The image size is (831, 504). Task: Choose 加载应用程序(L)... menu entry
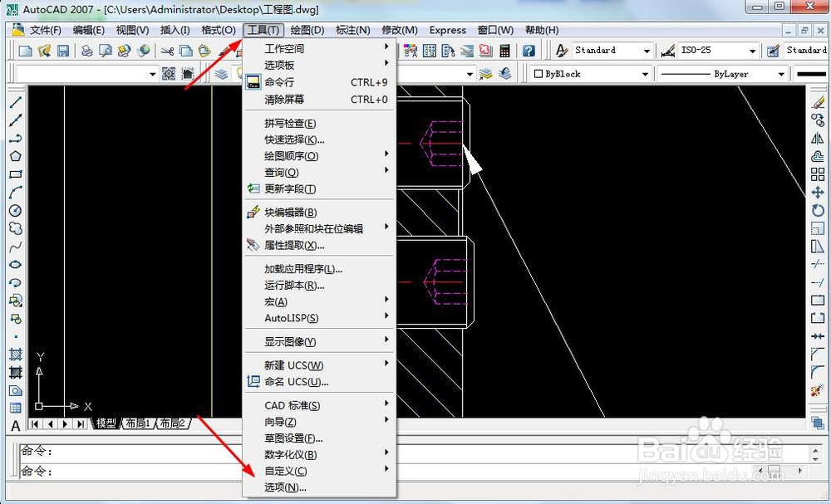pyautogui.click(x=320, y=269)
